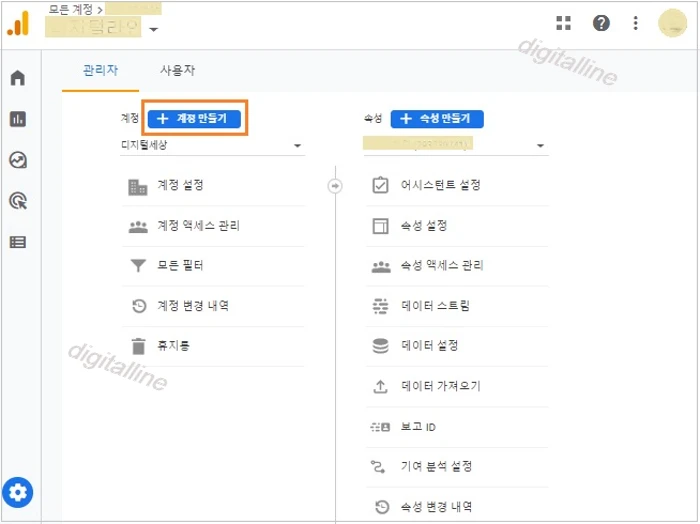Viewport: 700px width, 524px height.
Task: Open 모든 필터 text link
Action: point(180,266)
